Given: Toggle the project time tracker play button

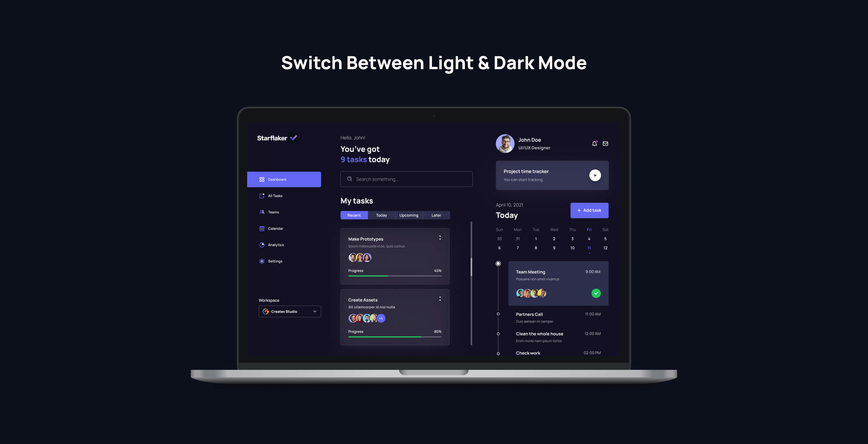Looking at the screenshot, I should [595, 175].
